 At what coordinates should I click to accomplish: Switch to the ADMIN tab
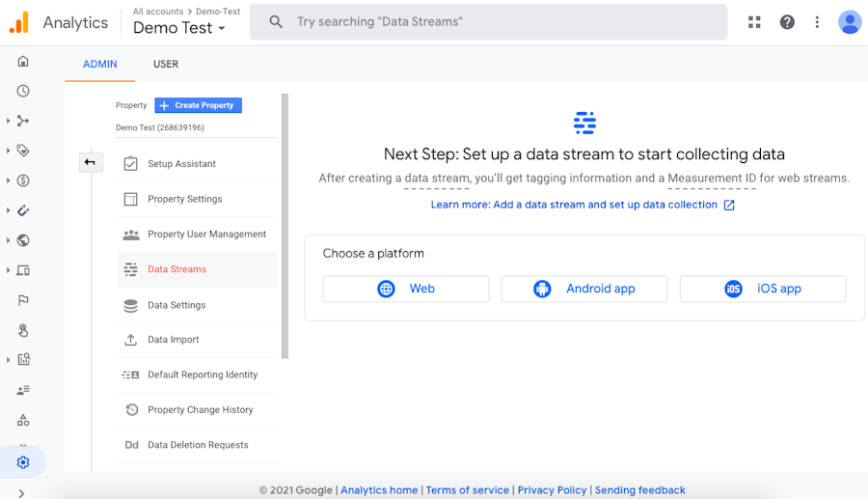(x=100, y=65)
